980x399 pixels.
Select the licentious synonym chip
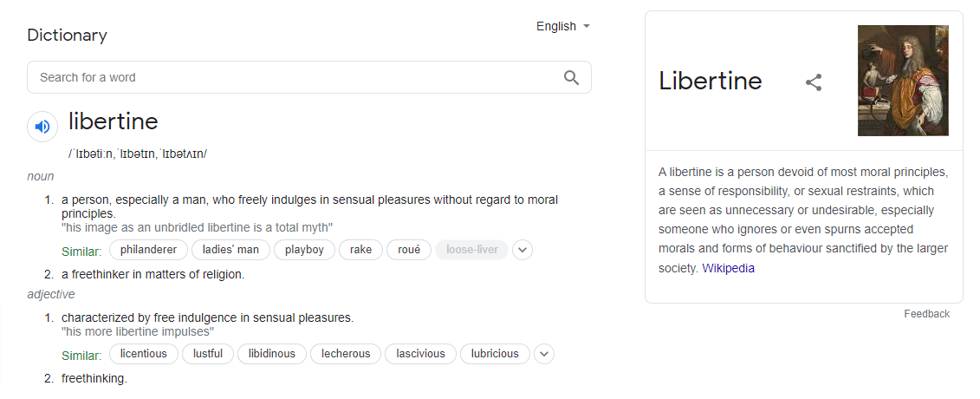(x=144, y=354)
